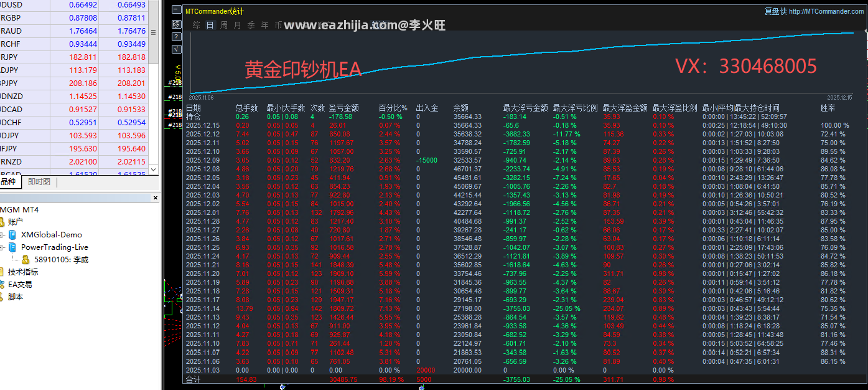The height and width of the screenshot is (390, 868).
Task: Click the PowerTrading-Live server icon
Action: pos(12,247)
